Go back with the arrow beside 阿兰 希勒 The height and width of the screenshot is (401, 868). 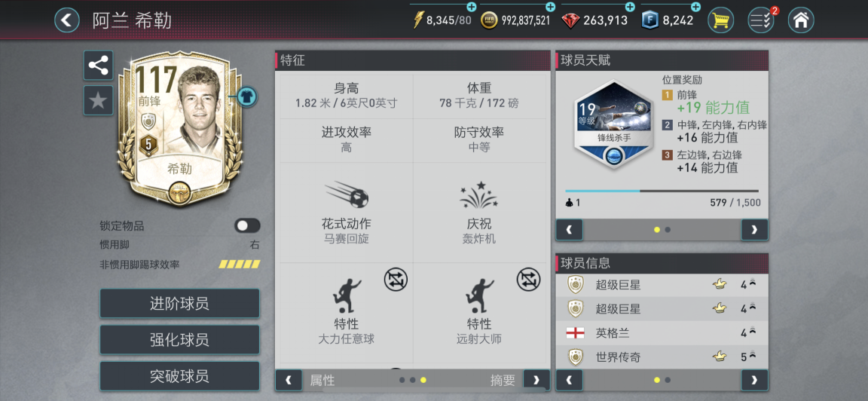pyautogui.click(x=66, y=20)
